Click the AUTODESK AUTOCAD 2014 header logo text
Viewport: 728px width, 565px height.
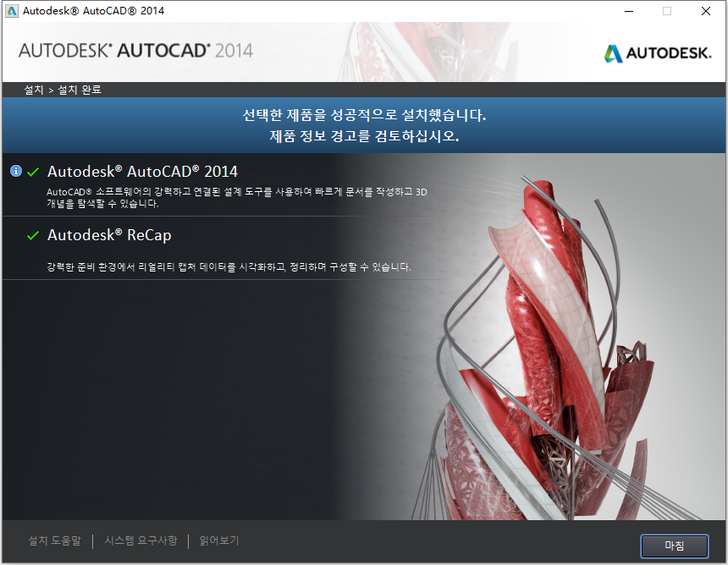coord(135,51)
